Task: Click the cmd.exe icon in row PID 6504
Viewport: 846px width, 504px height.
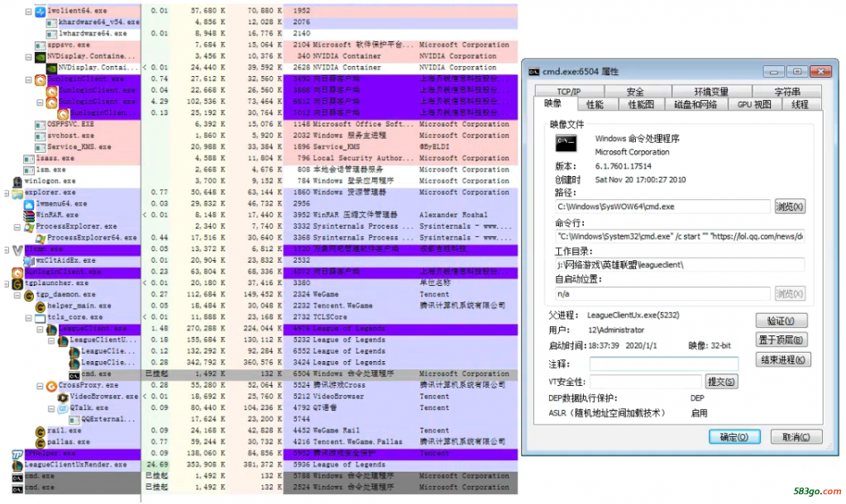Action: (74, 374)
